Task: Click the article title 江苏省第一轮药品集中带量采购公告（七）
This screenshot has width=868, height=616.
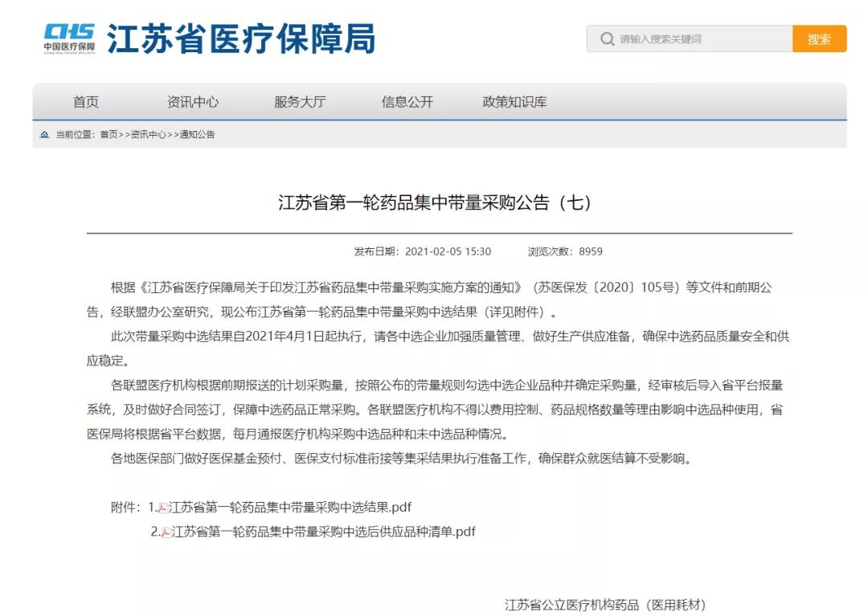Action: point(435,202)
